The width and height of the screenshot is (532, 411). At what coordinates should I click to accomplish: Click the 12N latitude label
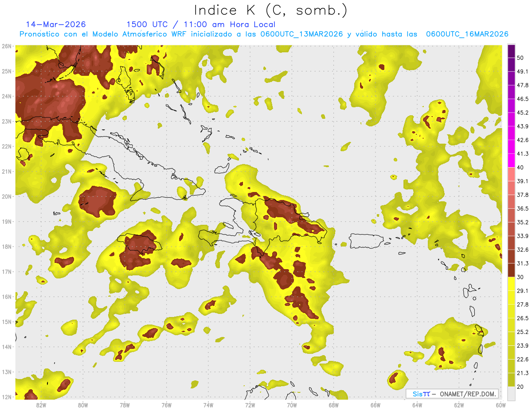point(7,397)
